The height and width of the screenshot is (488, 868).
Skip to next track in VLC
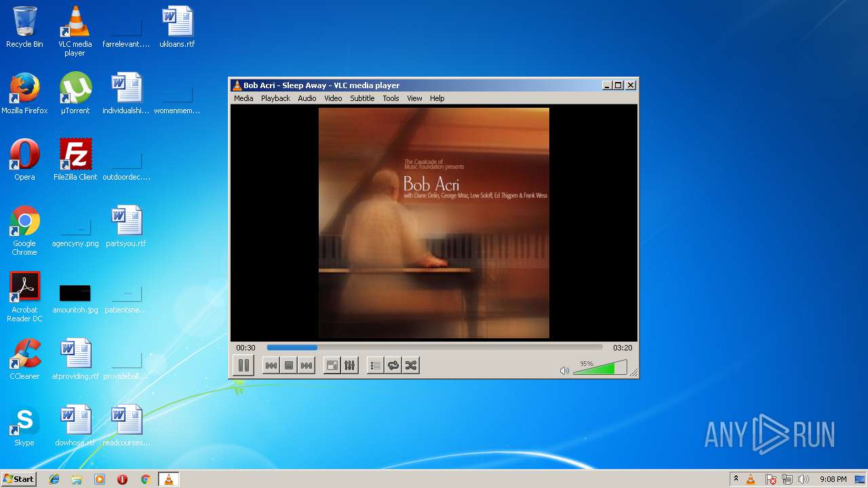click(307, 365)
